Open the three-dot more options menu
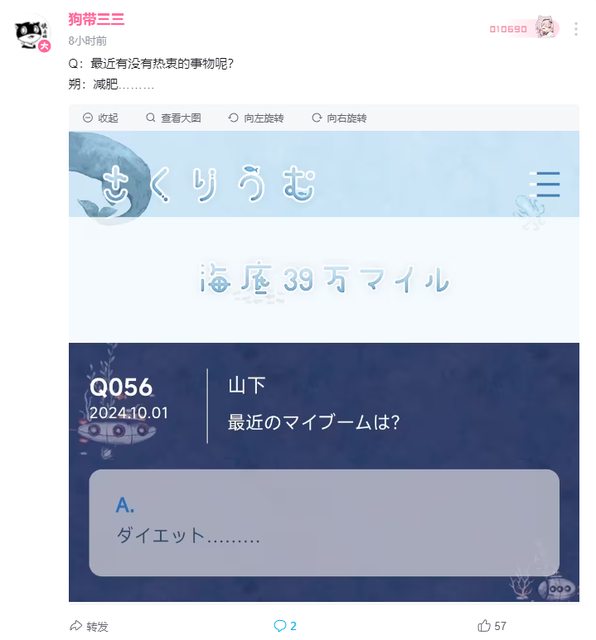Viewport: 596px width, 640px height. [576, 29]
